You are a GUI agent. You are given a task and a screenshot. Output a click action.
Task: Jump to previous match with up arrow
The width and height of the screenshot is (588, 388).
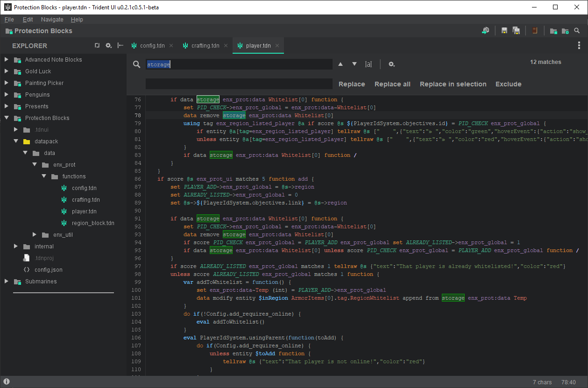[x=340, y=64]
